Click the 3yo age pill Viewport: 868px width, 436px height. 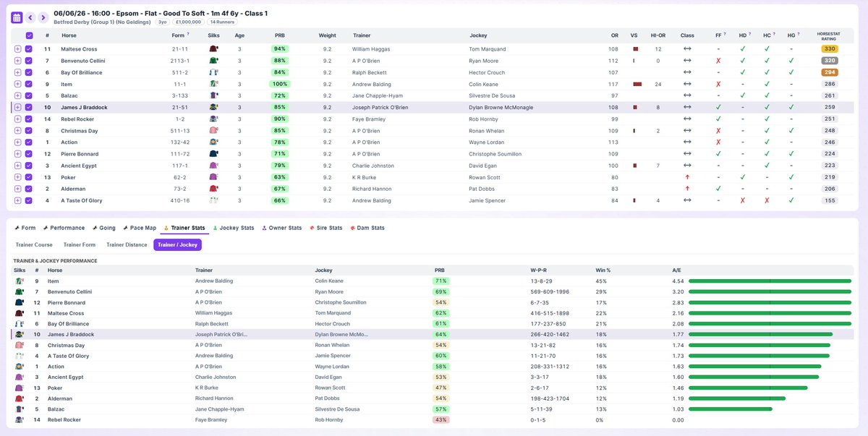point(163,22)
